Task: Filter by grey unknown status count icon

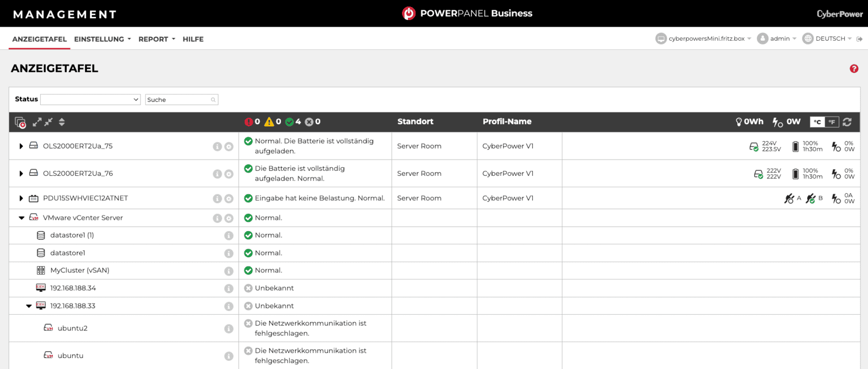Action: [309, 122]
